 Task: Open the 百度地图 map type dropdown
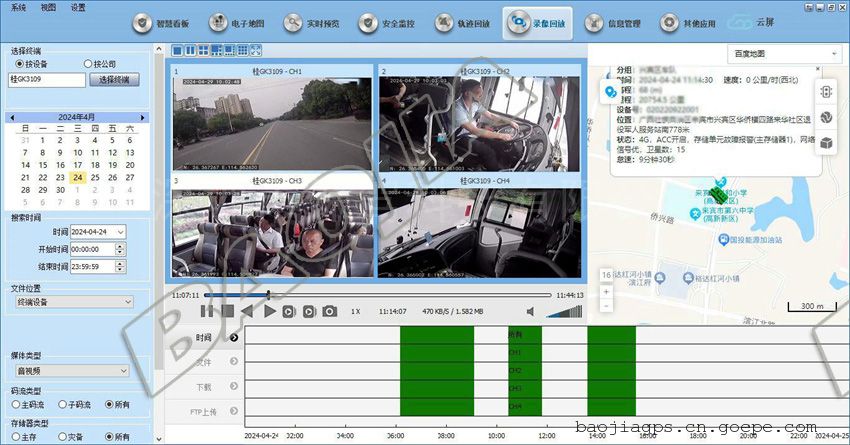pyautogui.click(x=784, y=53)
